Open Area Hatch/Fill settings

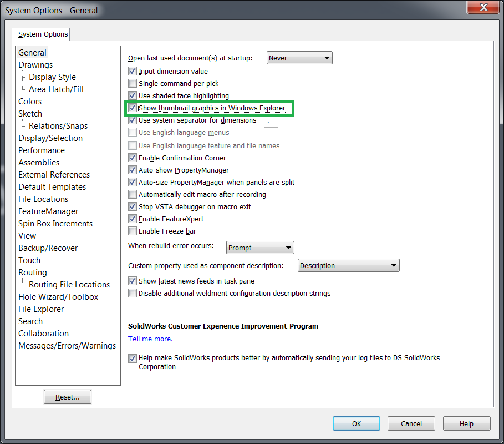[x=56, y=89]
